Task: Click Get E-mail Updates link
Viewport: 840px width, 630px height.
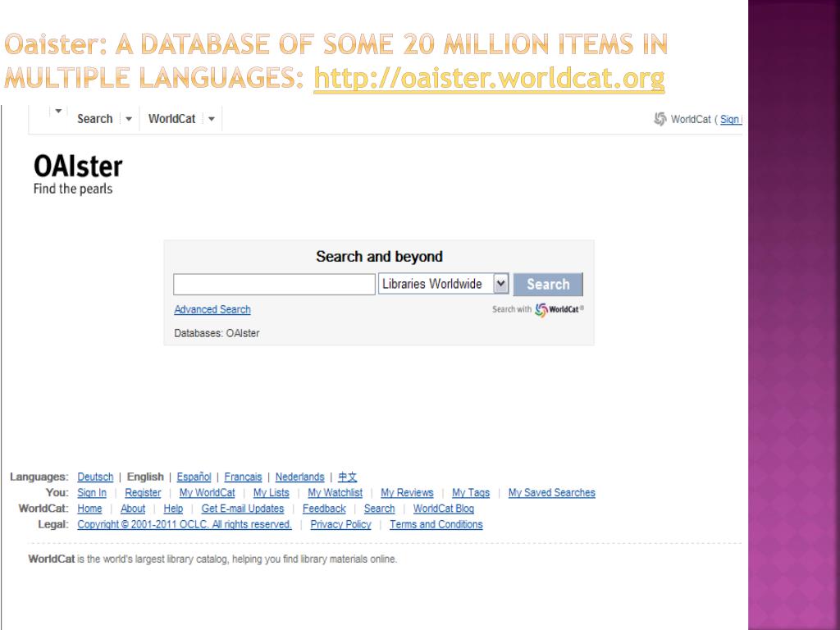Action: [x=243, y=509]
